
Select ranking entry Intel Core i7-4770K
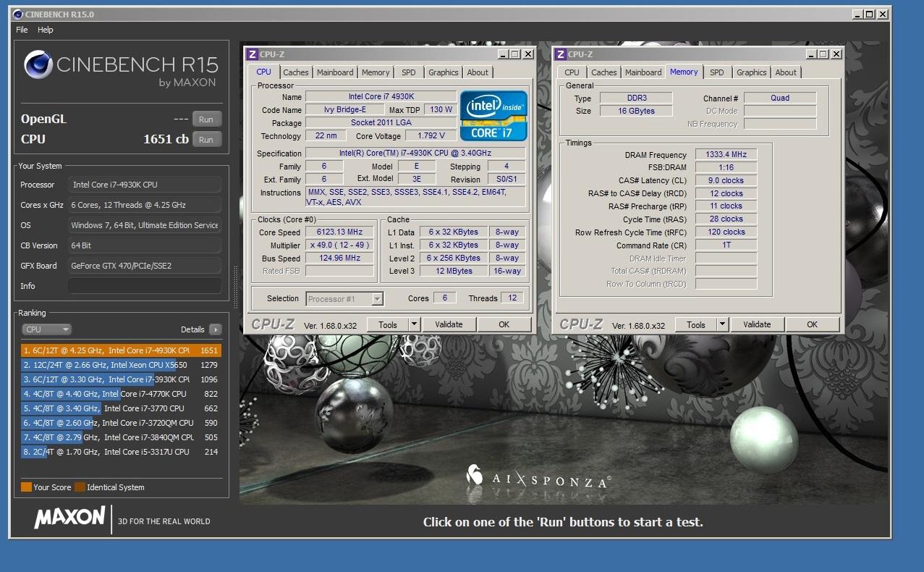(x=121, y=394)
